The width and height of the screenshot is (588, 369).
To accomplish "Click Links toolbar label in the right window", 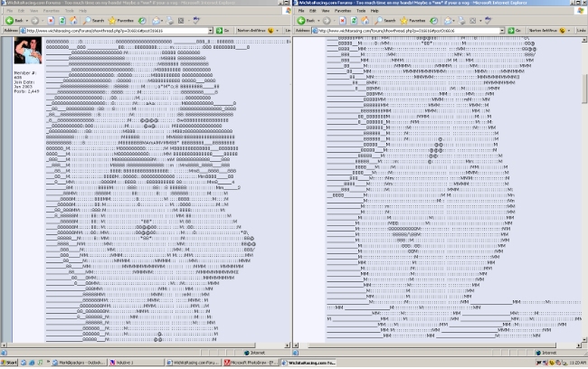I will tap(581, 31).
